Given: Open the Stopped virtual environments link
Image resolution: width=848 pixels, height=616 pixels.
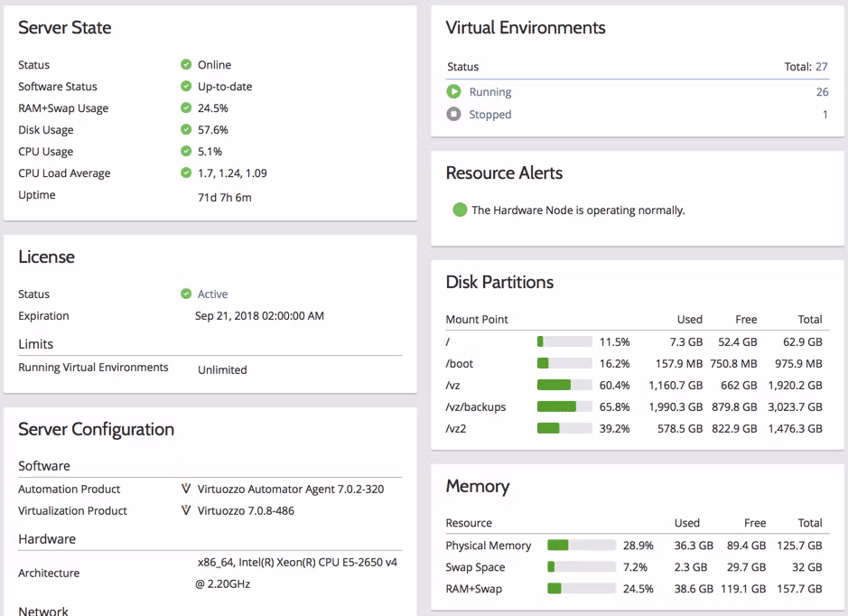Looking at the screenshot, I should (x=490, y=115).
